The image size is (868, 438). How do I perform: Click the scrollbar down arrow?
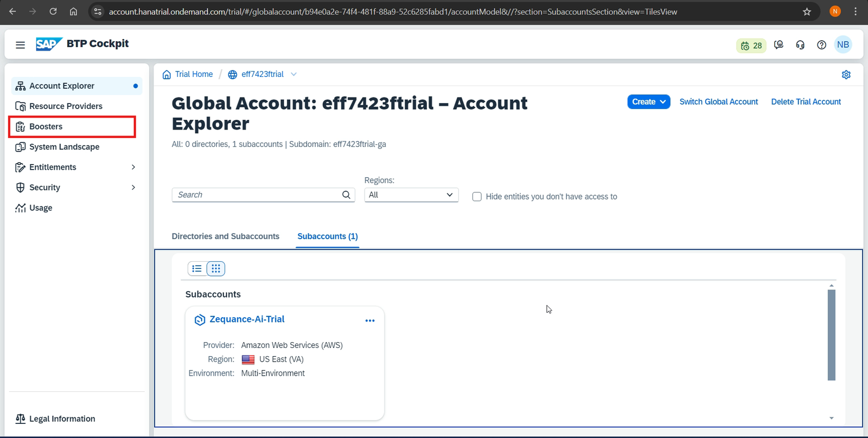(832, 418)
